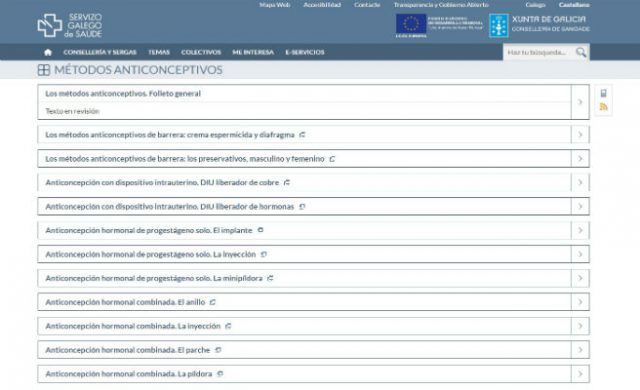Expand chevron for crema espermicida y diafragma row
The image size is (640, 390).
[580, 135]
